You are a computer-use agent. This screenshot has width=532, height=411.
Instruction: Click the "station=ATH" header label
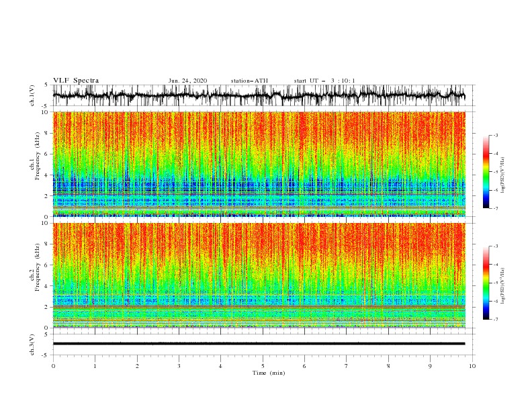point(249,81)
